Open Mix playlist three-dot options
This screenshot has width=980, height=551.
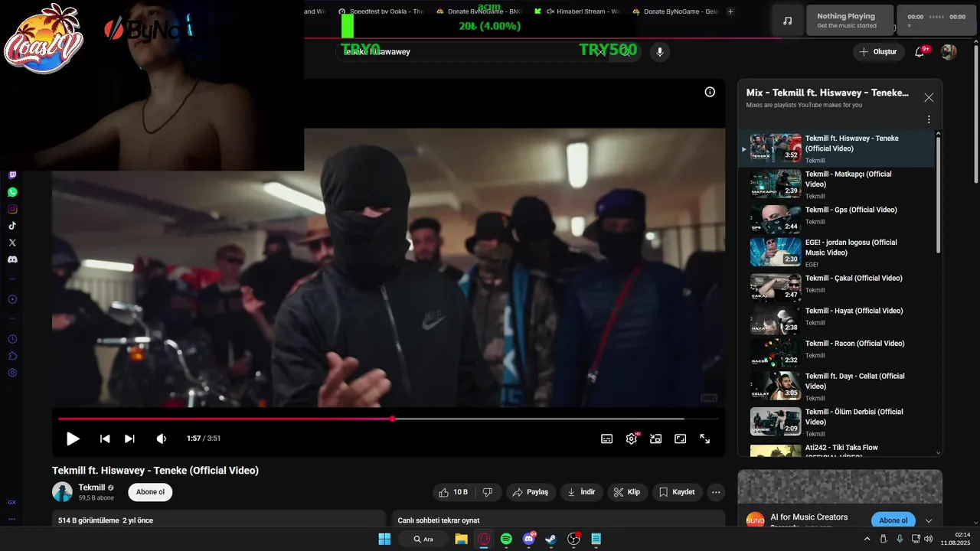pyautogui.click(x=929, y=119)
